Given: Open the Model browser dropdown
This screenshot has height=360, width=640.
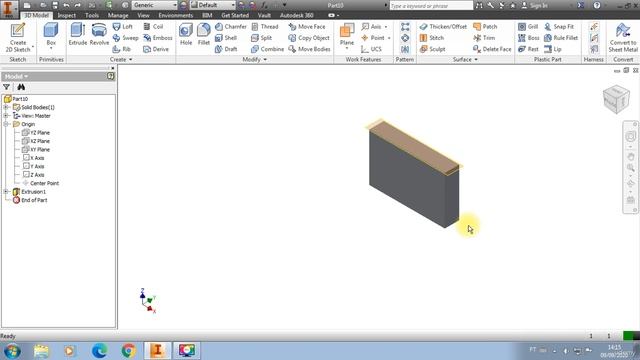Looking at the screenshot, I should (17, 76).
